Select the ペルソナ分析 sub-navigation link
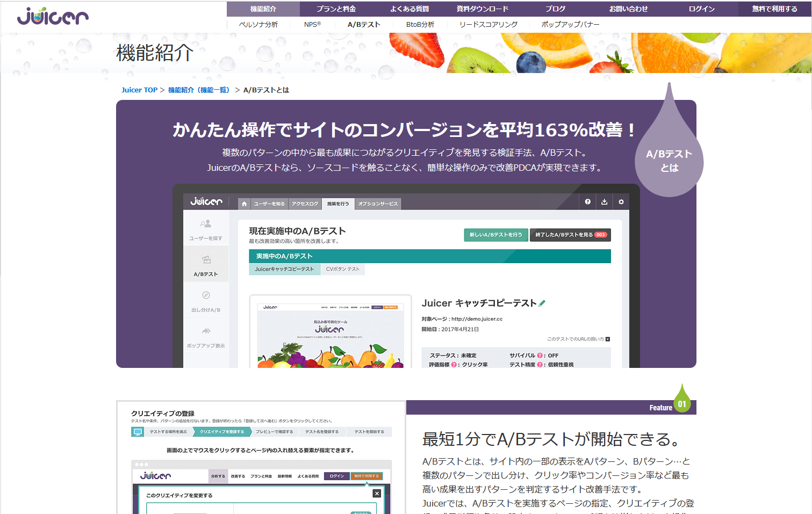The image size is (812, 514). click(x=258, y=25)
